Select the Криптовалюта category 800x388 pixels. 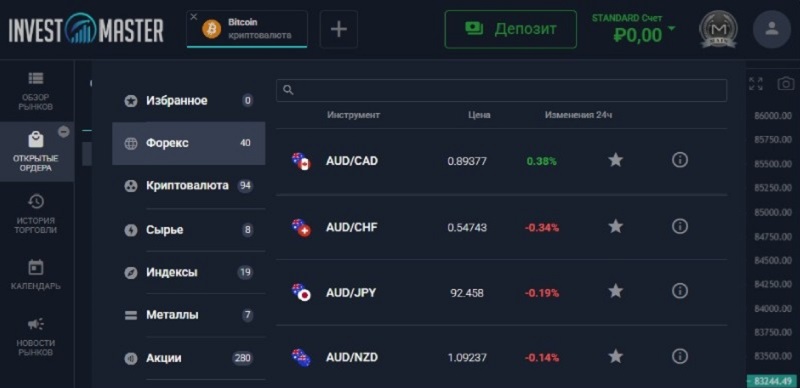tap(189, 186)
